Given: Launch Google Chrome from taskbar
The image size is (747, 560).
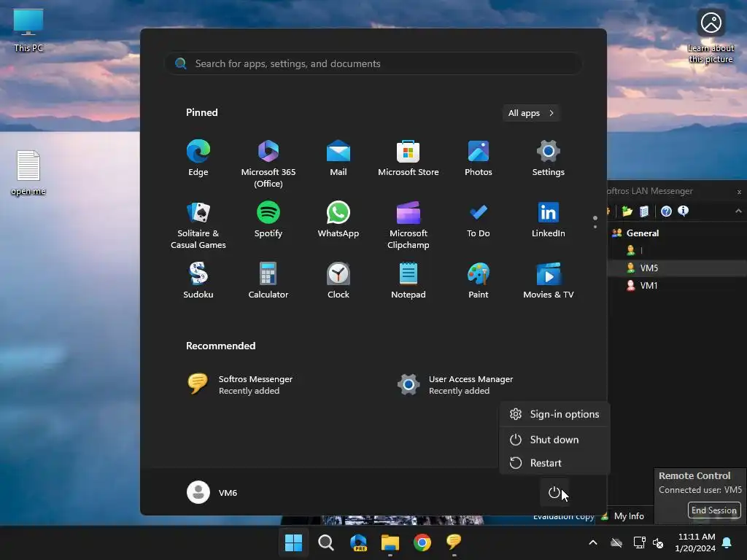Looking at the screenshot, I should [422, 542].
